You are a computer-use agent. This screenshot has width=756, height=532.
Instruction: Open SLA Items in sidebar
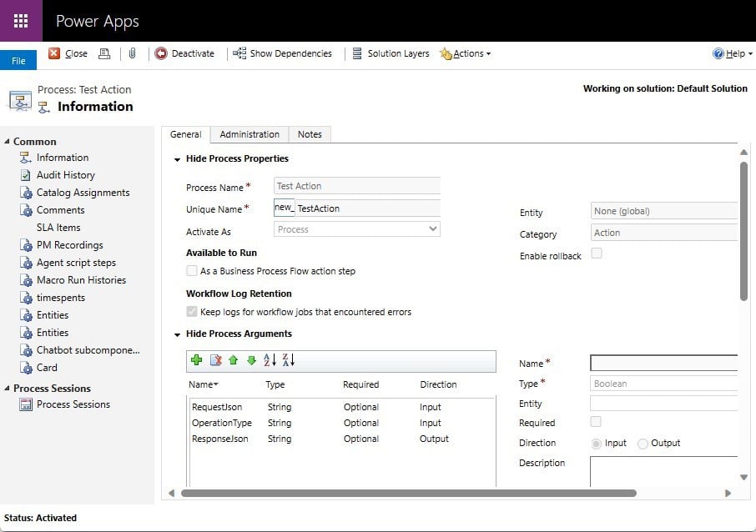click(58, 228)
